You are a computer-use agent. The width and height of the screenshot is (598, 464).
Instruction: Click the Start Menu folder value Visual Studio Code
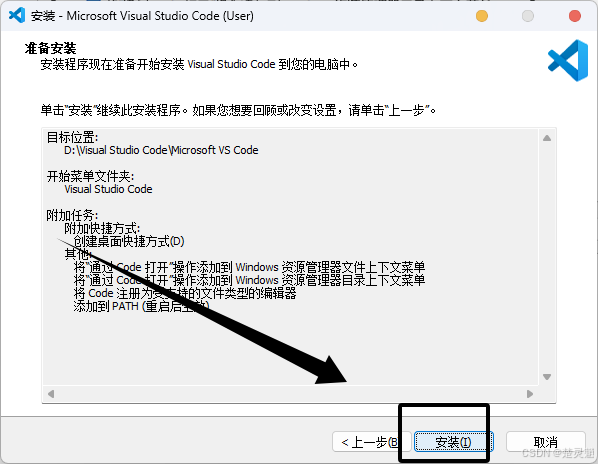pyautogui.click(x=108, y=189)
